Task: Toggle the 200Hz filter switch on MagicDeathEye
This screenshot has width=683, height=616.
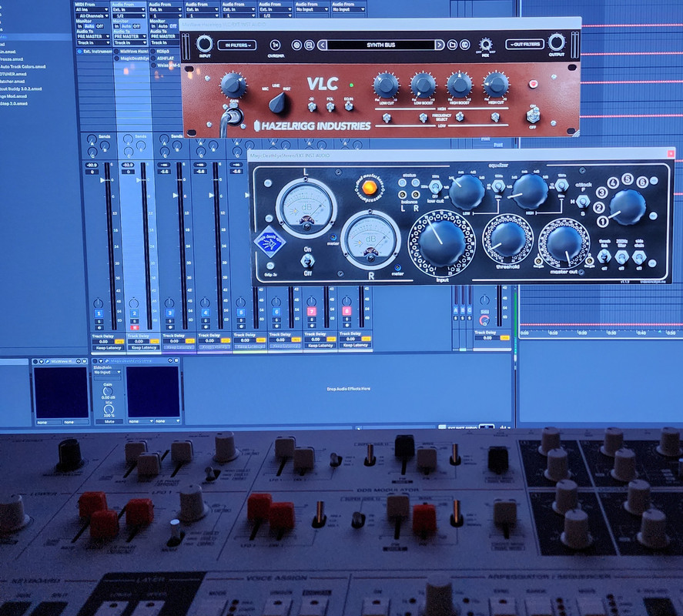Action: point(621,257)
